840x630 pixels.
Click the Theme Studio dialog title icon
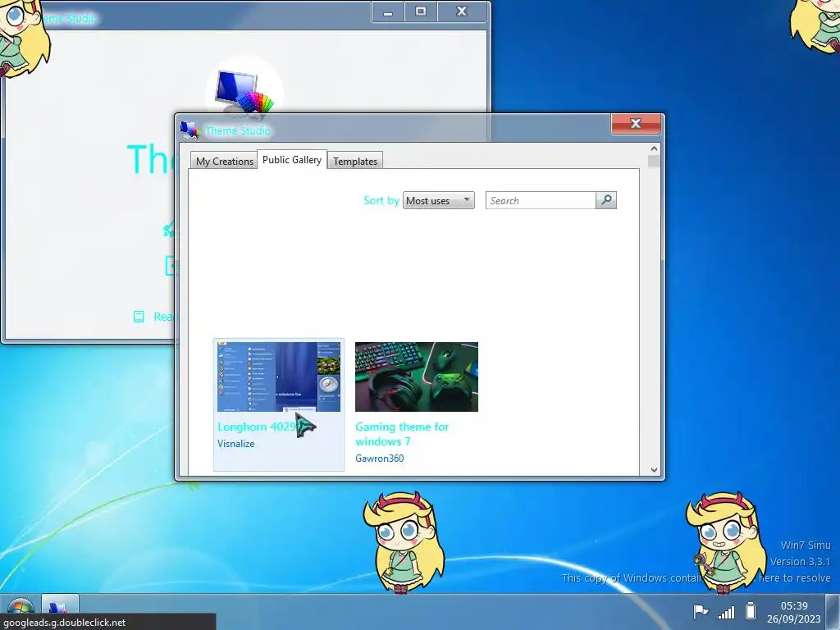(189, 130)
